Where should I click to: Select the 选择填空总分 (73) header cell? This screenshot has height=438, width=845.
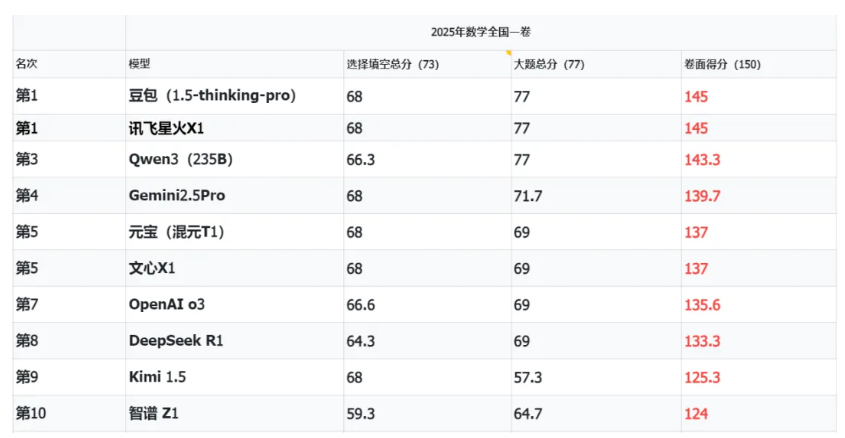point(427,64)
